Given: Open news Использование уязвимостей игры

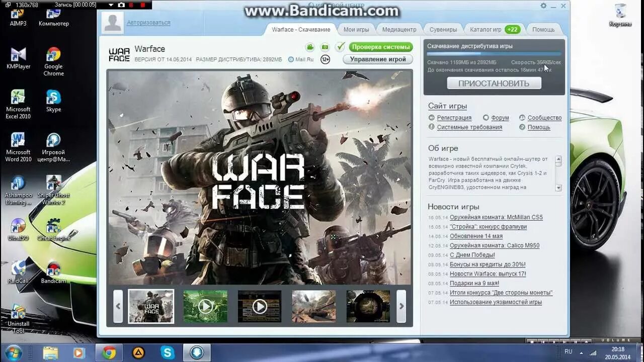Looking at the screenshot, I should tap(496, 302).
